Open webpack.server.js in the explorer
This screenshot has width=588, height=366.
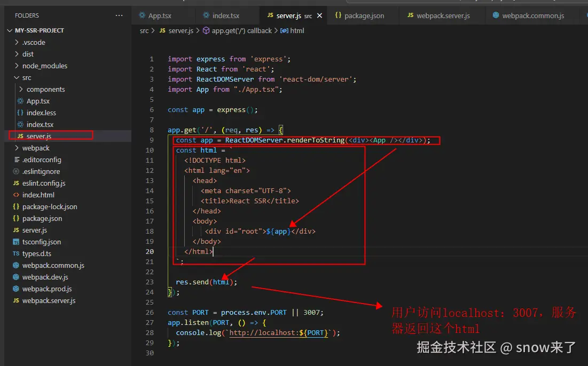49,301
